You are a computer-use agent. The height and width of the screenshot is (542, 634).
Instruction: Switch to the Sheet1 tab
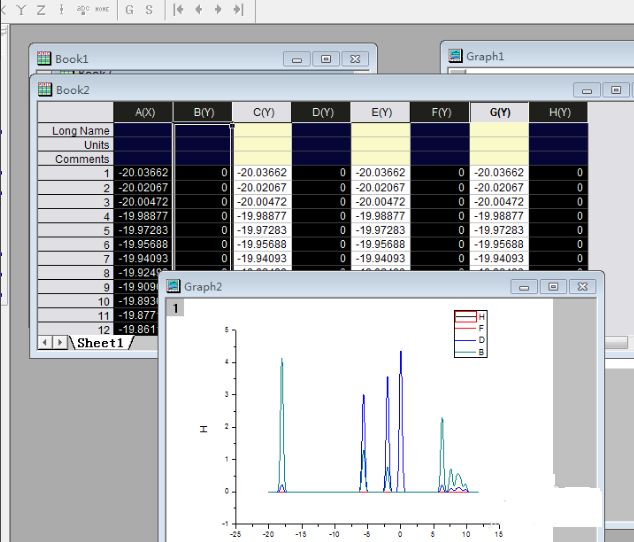[x=100, y=343]
